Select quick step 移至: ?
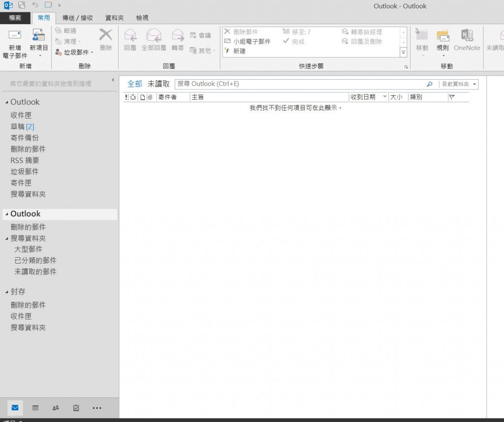 pos(296,32)
